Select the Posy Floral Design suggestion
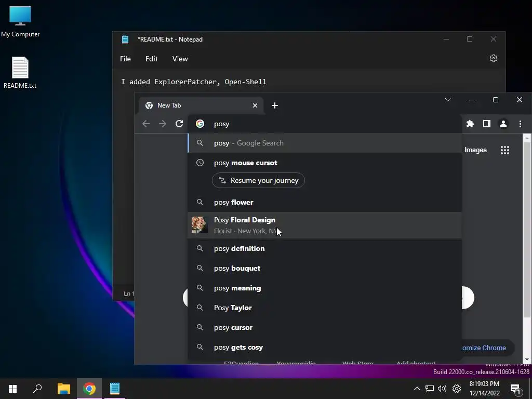 pos(325,225)
